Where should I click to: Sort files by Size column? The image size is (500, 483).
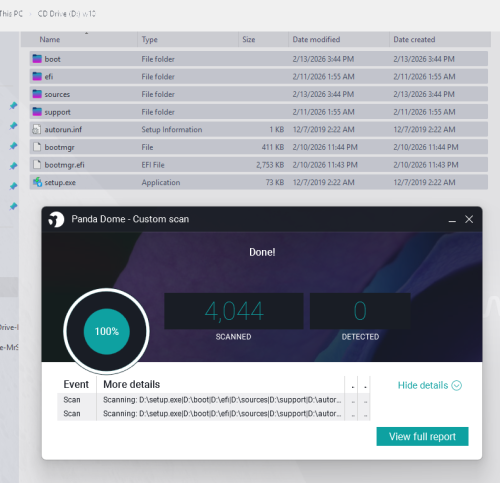263,39
